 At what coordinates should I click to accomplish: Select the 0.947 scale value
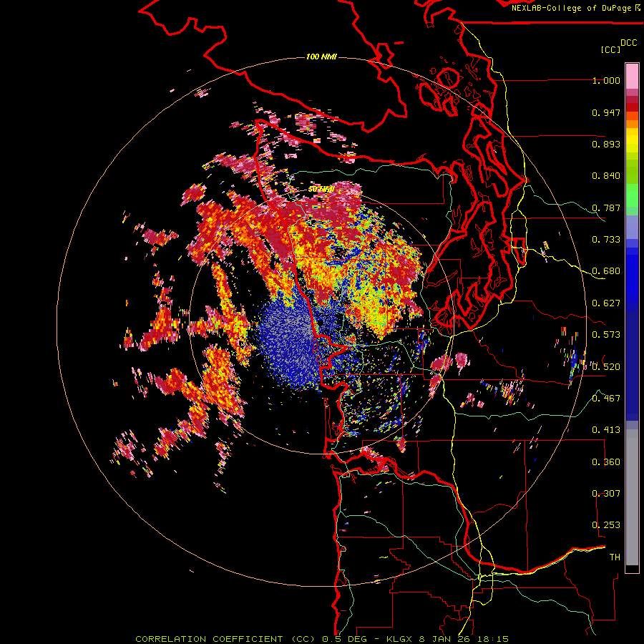pos(606,112)
